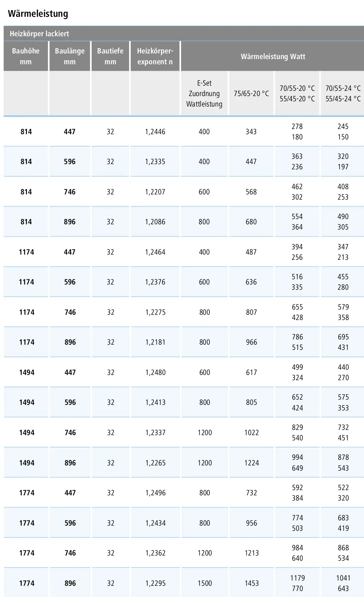Click the 1453 watt value
Screen dimensions: 364x597
pos(252,583)
